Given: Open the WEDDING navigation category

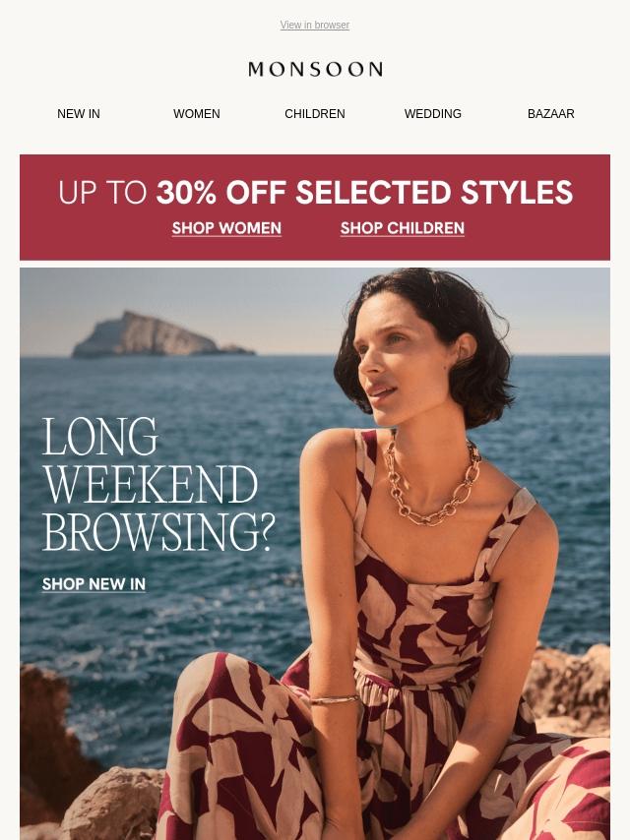Looking at the screenshot, I should (x=433, y=113).
